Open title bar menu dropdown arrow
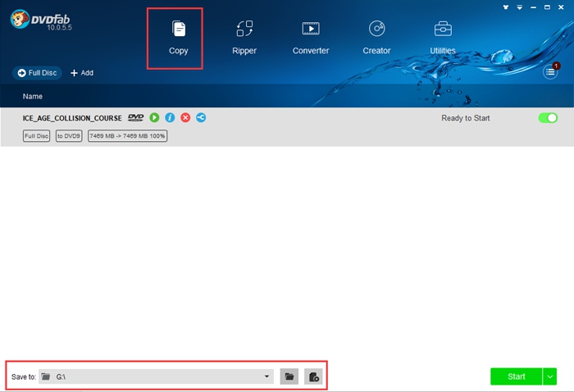This screenshot has height=392, width=574. point(520,7)
